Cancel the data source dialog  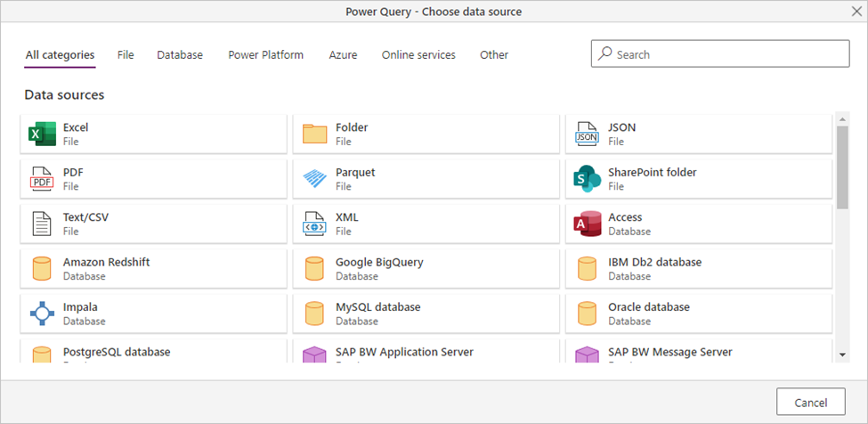[810, 402]
